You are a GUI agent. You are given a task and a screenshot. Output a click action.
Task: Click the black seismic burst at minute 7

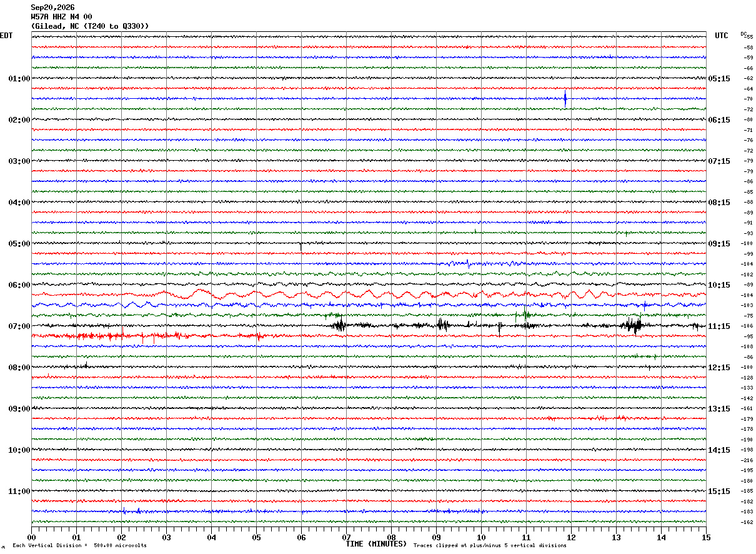coord(339,325)
